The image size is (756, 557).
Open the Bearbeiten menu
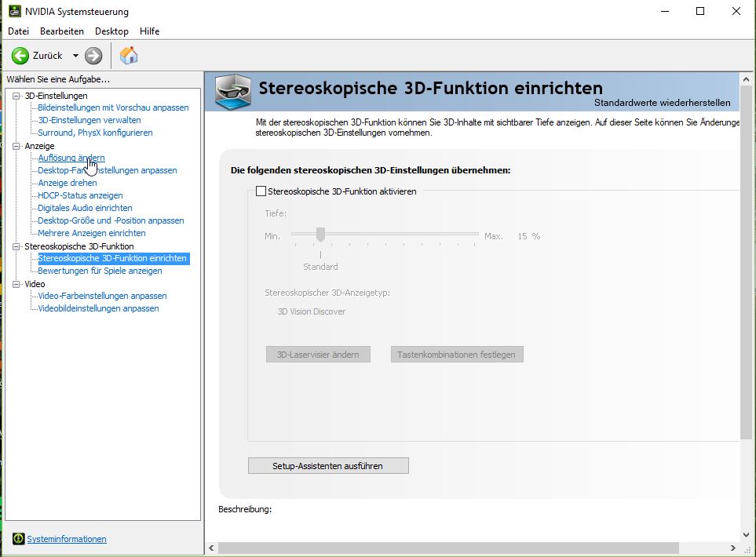click(x=62, y=31)
